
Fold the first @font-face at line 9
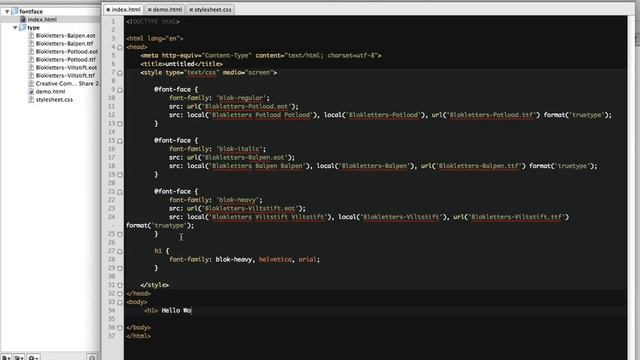120,90
